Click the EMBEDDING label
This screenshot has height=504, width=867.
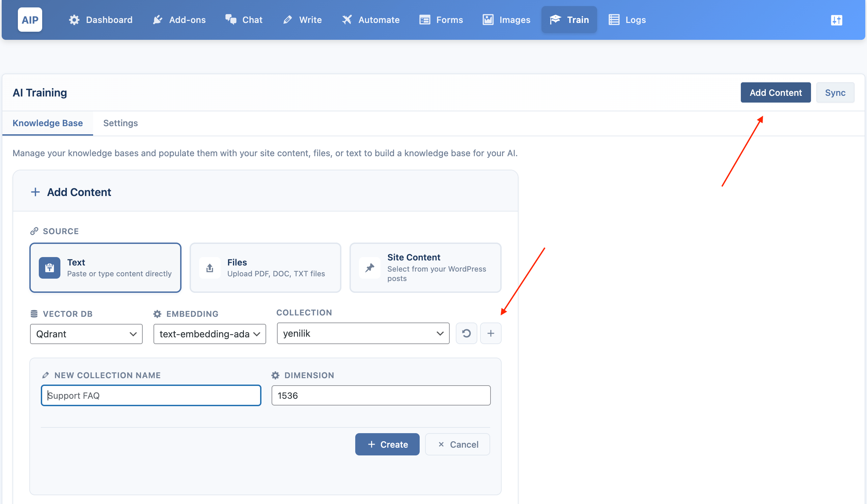point(192,314)
